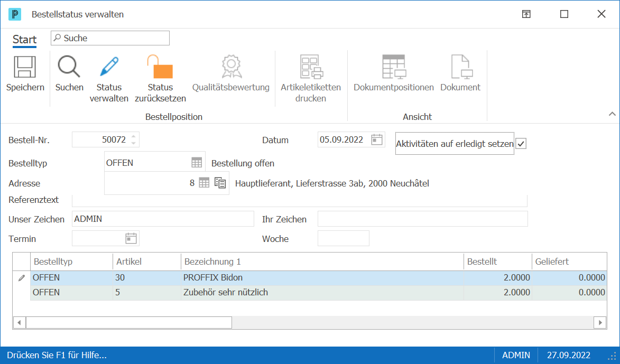Click Status zurücksetzen lock icon
This screenshot has width=620, height=364.
tap(160, 67)
